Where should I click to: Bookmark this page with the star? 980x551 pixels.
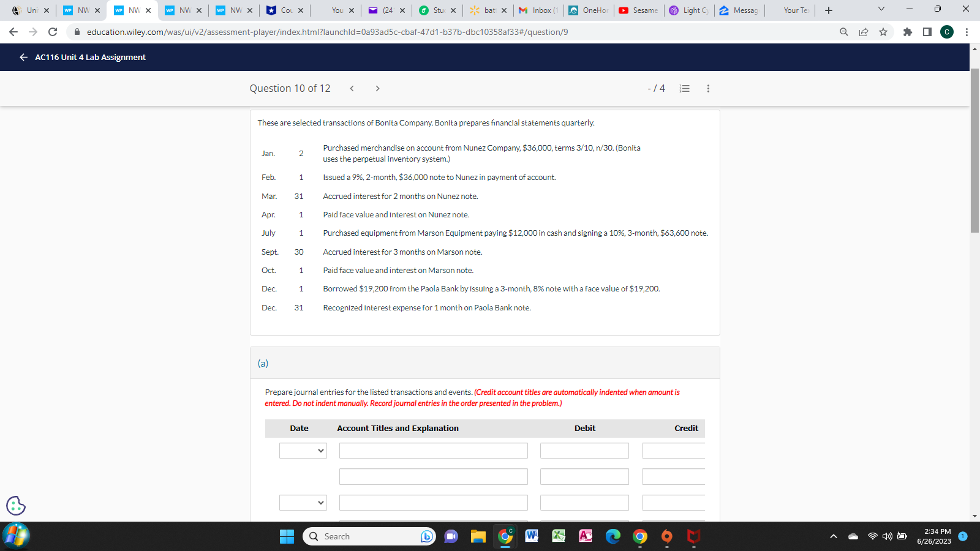click(x=883, y=32)
